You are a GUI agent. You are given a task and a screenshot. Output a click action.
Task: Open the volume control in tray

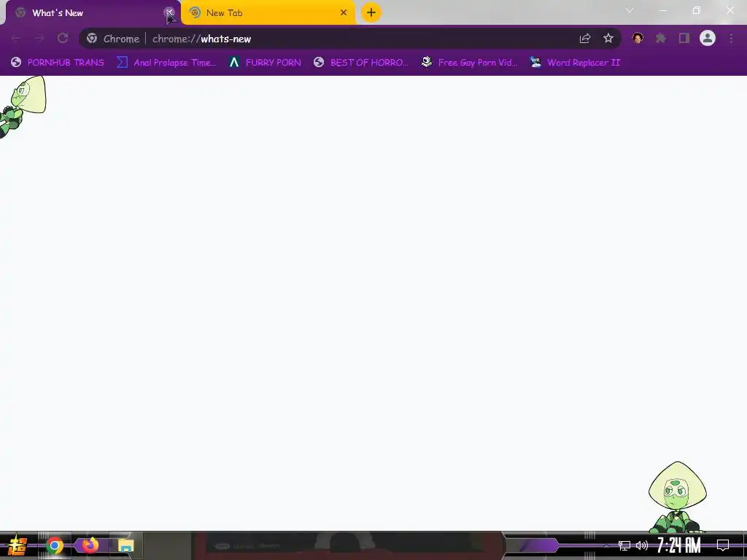click(x=642, y=545)
